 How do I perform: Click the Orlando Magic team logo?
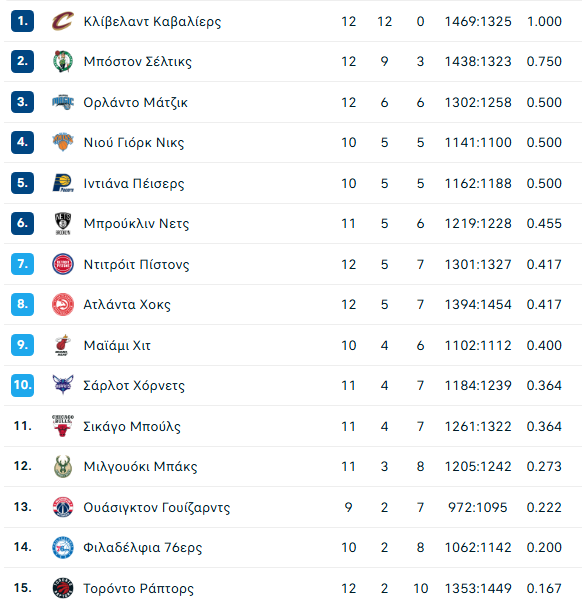63,102
